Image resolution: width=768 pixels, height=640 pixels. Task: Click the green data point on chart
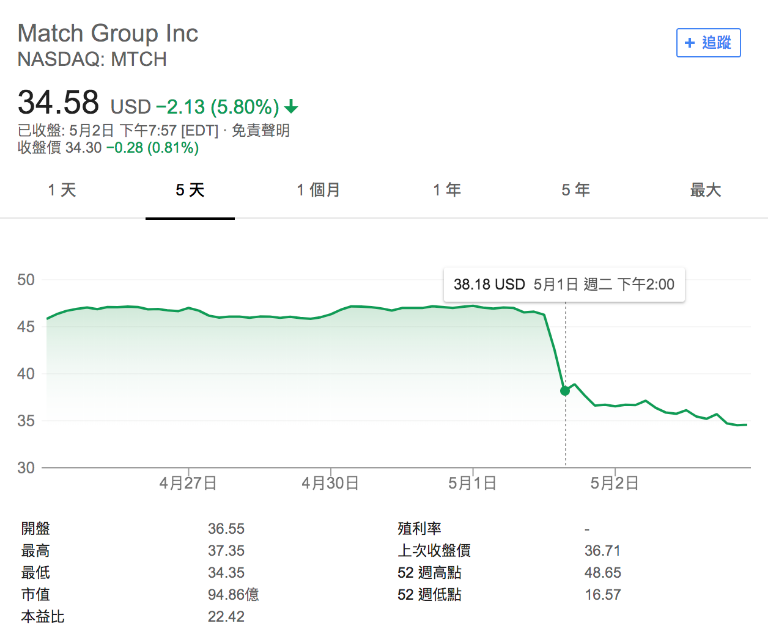click(x=565, y=390)
